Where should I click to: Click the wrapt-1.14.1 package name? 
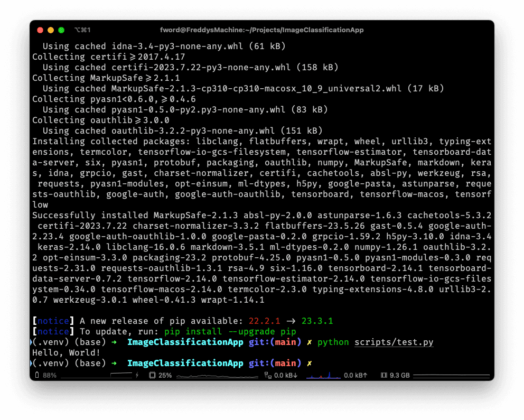[x=232, y=300]
